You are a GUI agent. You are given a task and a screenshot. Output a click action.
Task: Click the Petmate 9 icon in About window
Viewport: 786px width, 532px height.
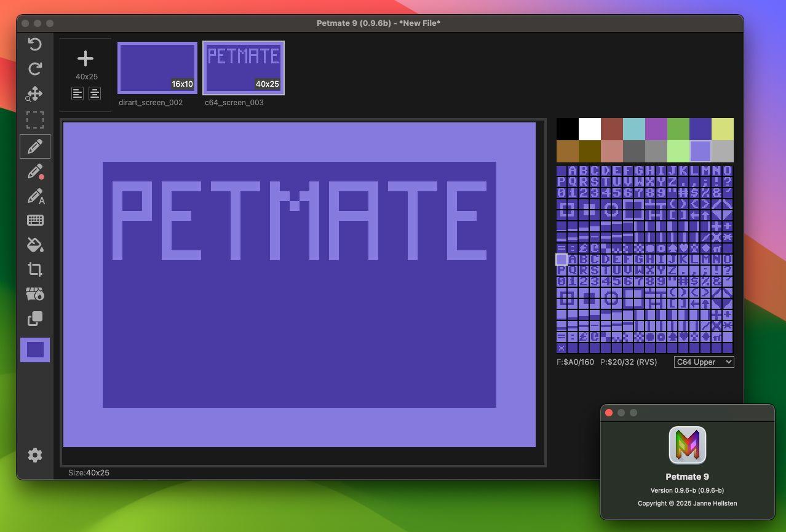[x=688, y=445]
